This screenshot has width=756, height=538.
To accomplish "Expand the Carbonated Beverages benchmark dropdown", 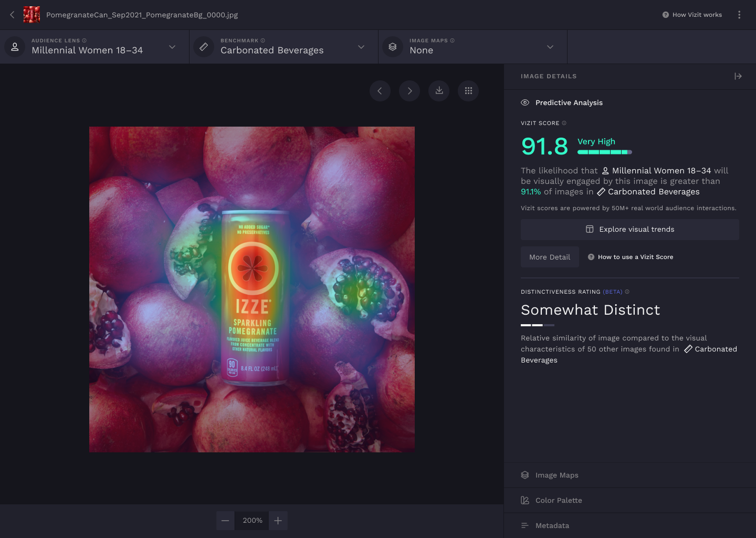I will click(361, 47).
